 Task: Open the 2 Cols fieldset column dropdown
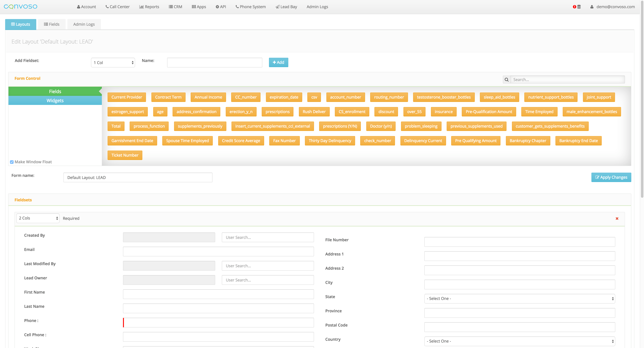pyautogui.click(x=38, y=218)
